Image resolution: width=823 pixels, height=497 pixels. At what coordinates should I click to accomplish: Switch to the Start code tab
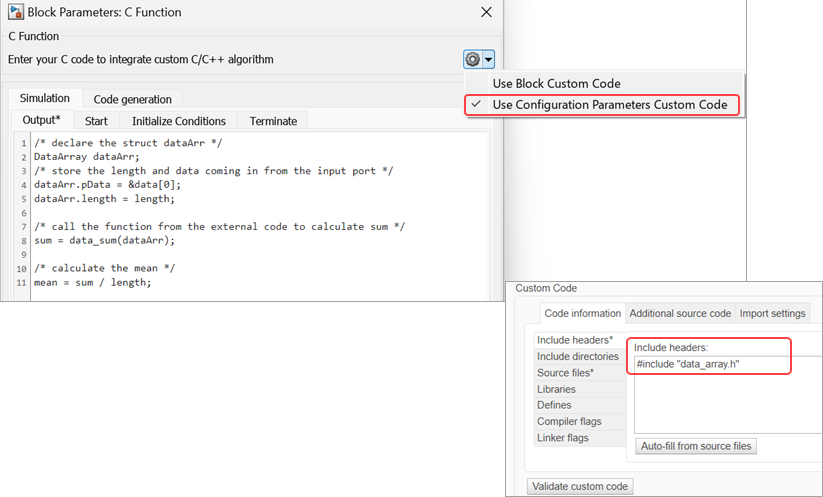[96, 121]
